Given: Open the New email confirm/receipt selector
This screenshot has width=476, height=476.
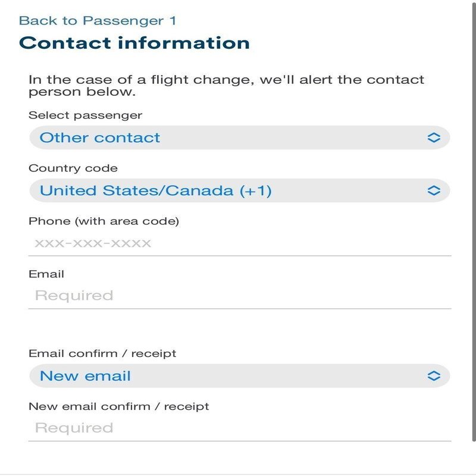Looking at the screenshot, I should tap(238, 376).
